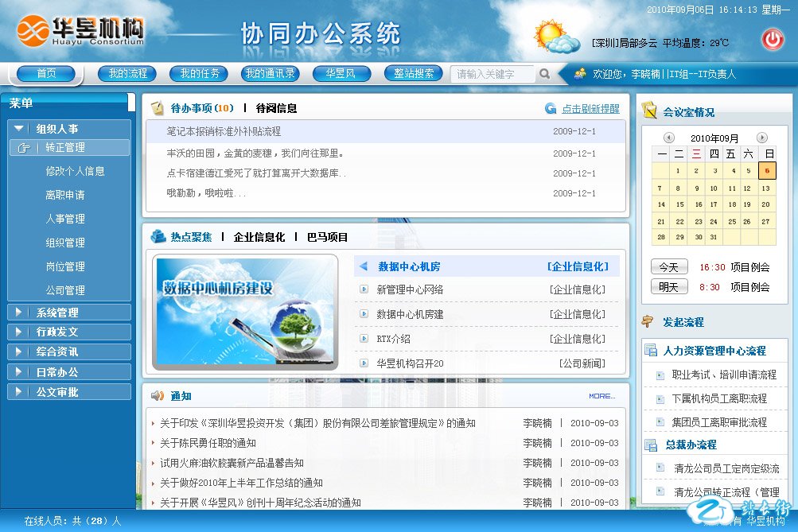Open the 我的流程 navigation tab
The width and height of the screenshot is (798, 532).
(x=127, y=74)
